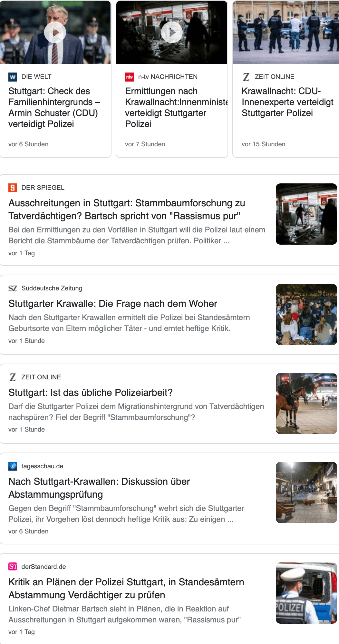Open 'Ermittlungen nach Krawallnacht' n-tv headline
Image resolution: width=339 pixels, height=644 pixels.
point(171,107)
